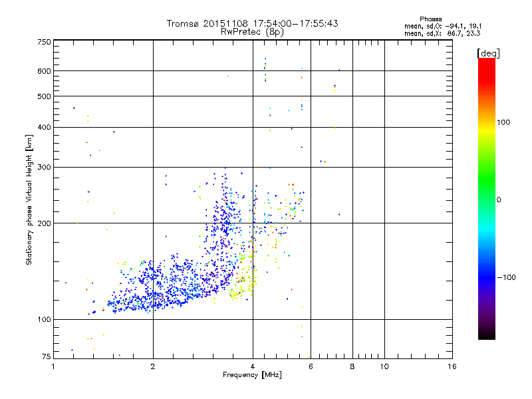Screen dimensions: 532x399
Task: Click the colorbar tick label '-100'
Action: tap(506, 277)
